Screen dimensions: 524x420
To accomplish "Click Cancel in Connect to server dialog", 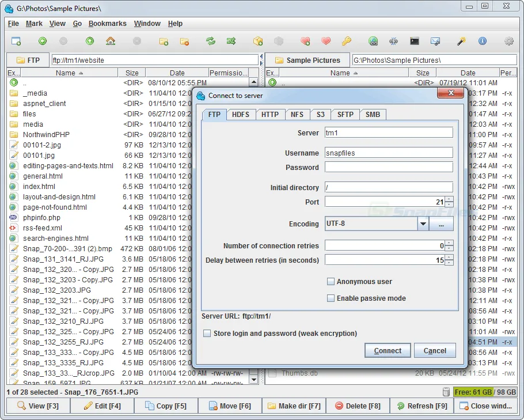I will pos(435,350).
